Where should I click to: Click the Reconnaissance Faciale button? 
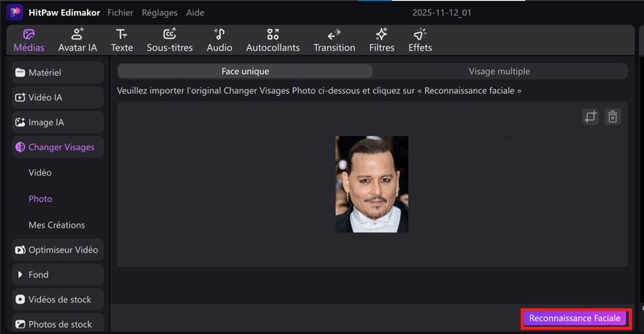575,319
